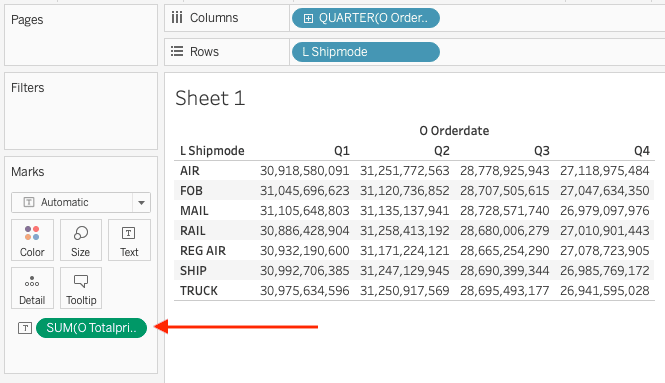The width and height of the screenshot is (665, 383).
Task: Select the Q4 column header
Action: (x=642, y=151)
